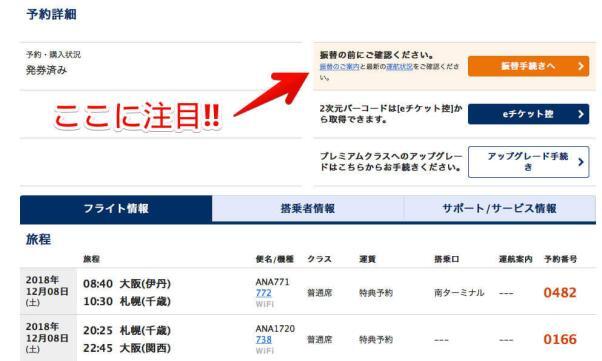
Task: Click the 予約詳細 heading
Action: (51, 15)
